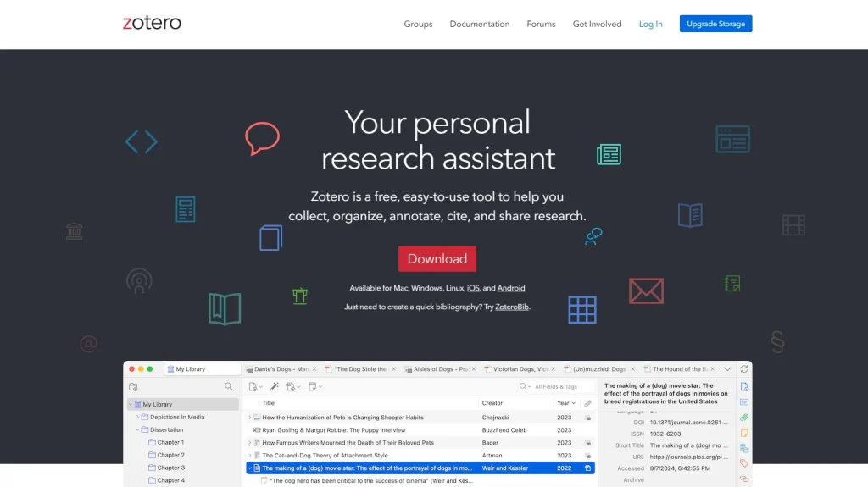868x487 pixels.
Task: Collapse The making of a (dog) movie star row
Action: tap(250, 468)
